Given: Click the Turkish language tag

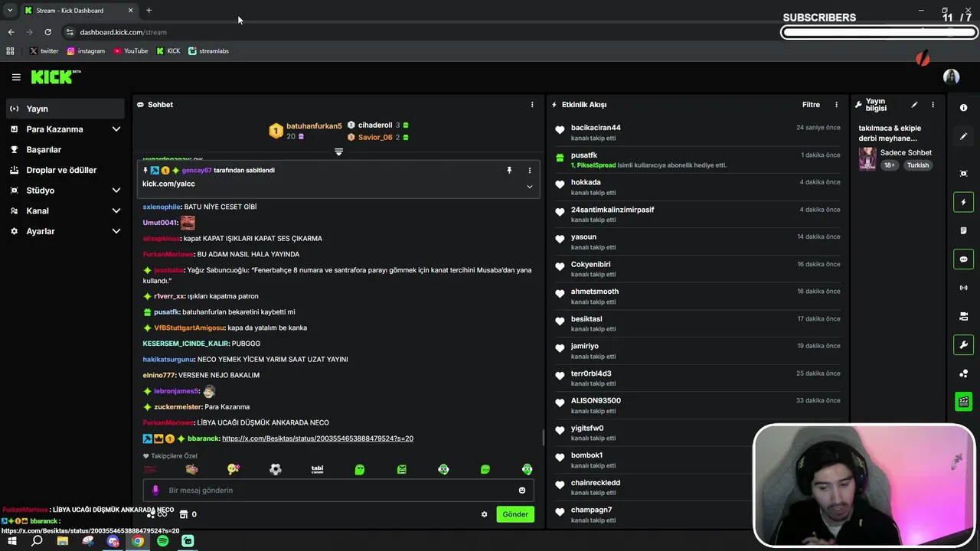Looking at the screenshot, I should click(x=917, y=165).
